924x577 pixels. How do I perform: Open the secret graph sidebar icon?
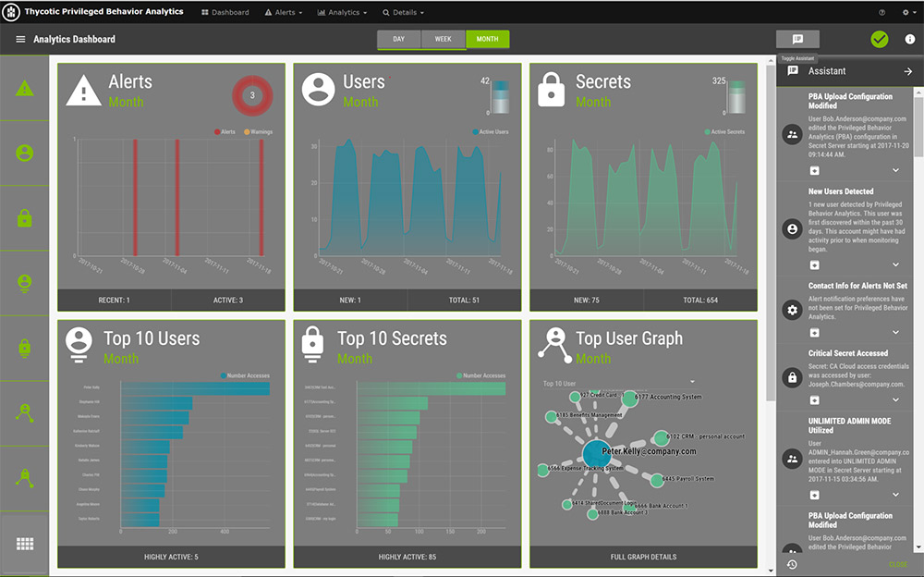tap(24, 478)
